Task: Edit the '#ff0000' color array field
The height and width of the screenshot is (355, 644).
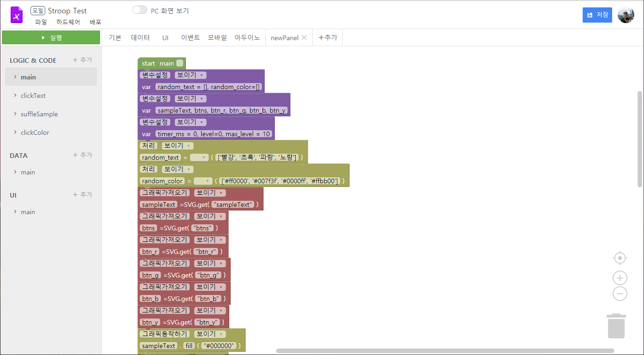Action: click(x=280, y=181)
